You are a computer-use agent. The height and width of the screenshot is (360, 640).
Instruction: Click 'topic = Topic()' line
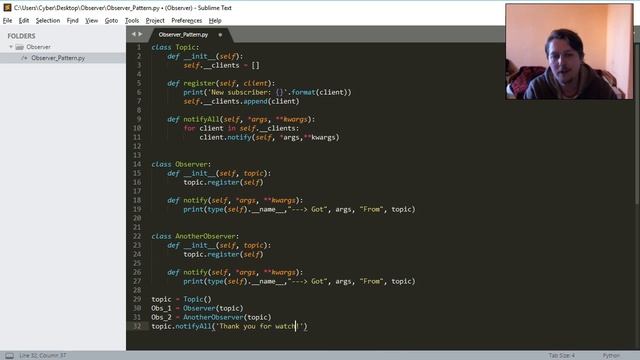click(181, 299)
